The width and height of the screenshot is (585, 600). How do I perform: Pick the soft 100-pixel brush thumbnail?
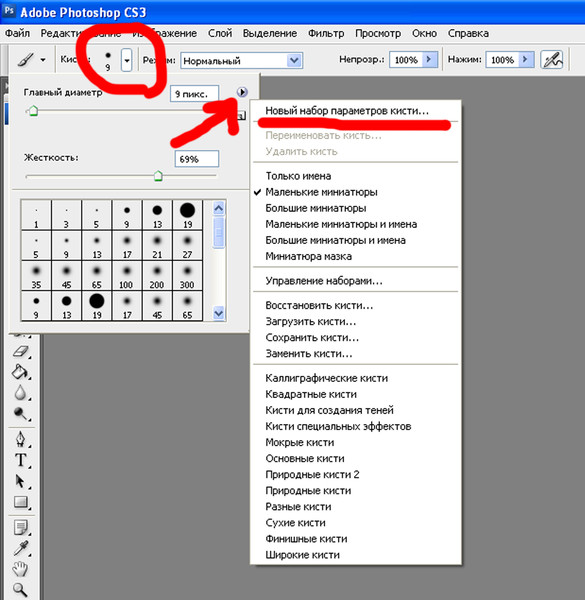tap(127, 276)
